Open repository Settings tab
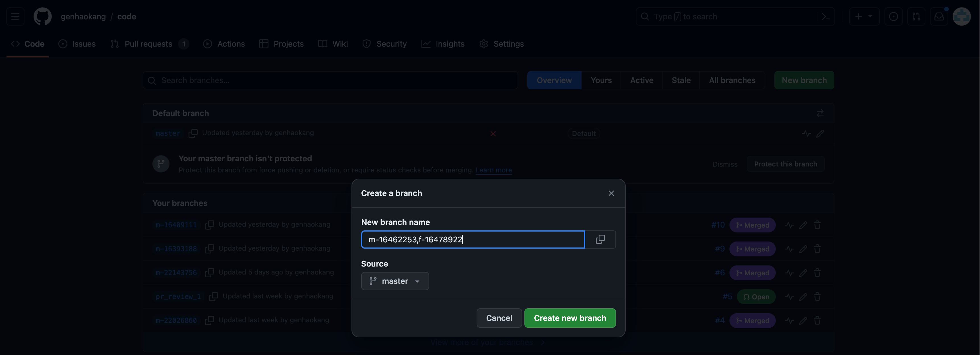Image resolution: width=980 pixels, height=355 pixels. (x=501, y=44)
